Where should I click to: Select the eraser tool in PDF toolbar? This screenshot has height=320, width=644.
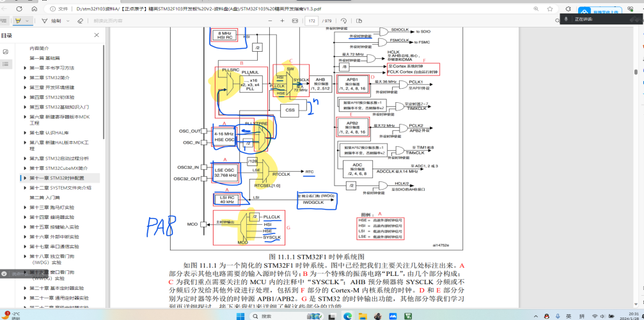click(x=80, y=21)
